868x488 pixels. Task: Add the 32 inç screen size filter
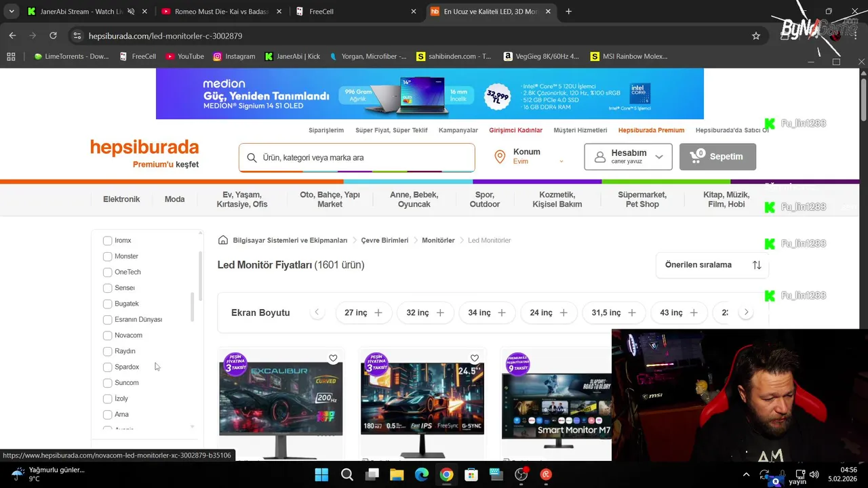pos(425,312)
